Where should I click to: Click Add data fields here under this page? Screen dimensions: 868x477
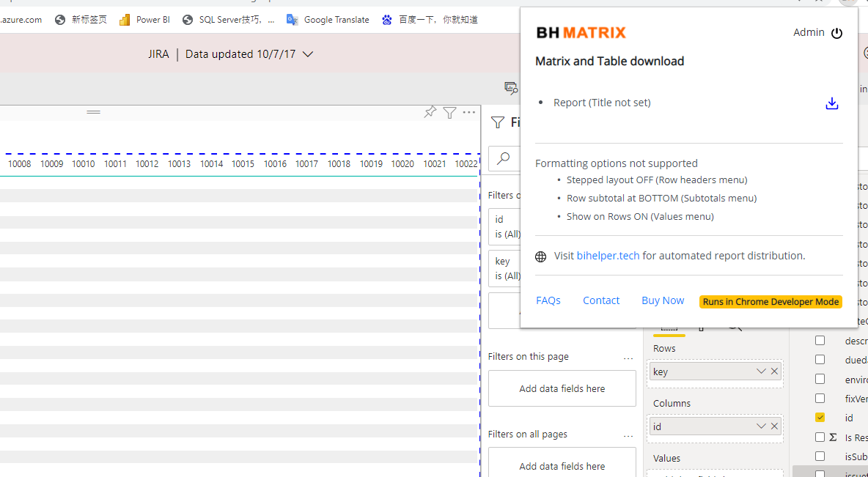click(x=562, y=388)
